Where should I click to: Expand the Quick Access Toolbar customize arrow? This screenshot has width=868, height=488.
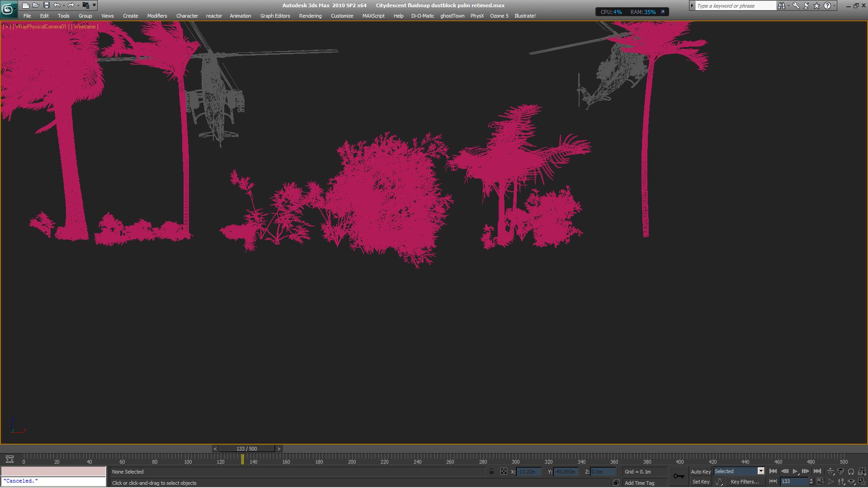click(x=94, y=5)
